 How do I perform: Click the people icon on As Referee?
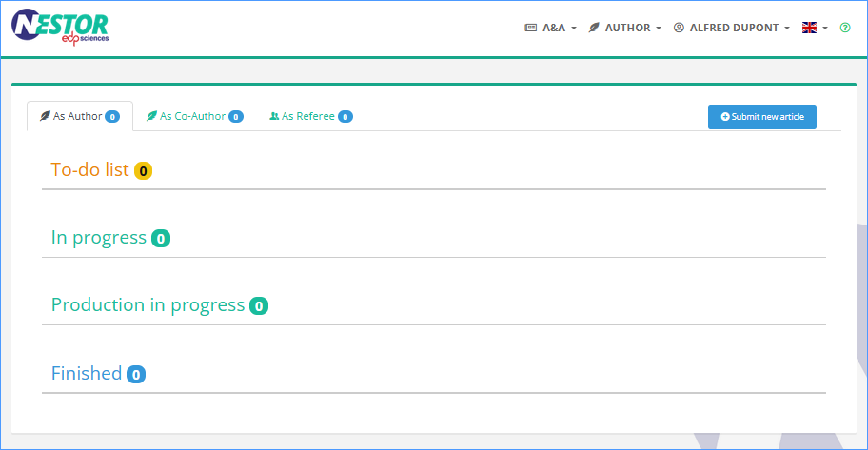274,116
